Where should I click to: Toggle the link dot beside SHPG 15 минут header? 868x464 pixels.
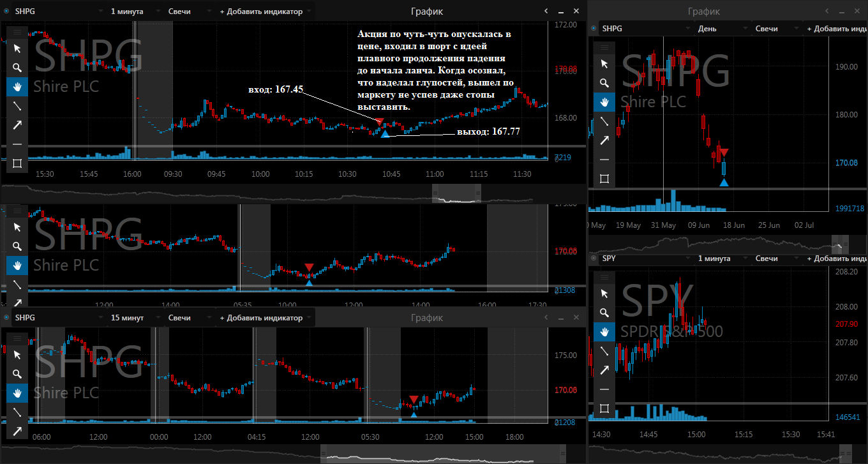6,317
